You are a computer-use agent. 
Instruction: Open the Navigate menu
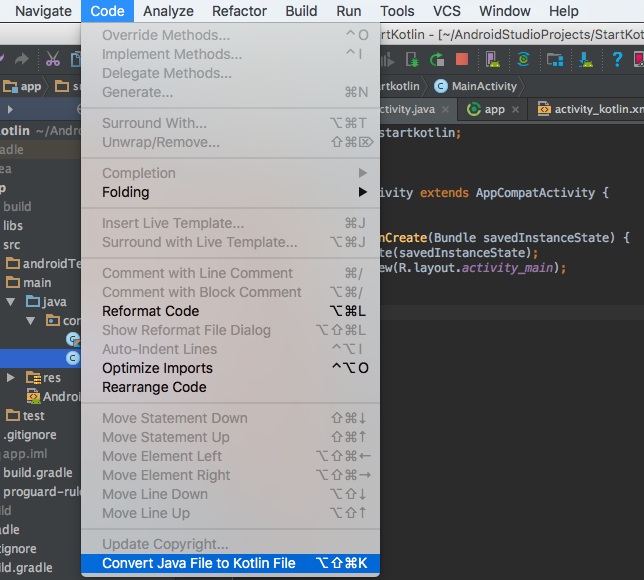[x=44, y=11]
